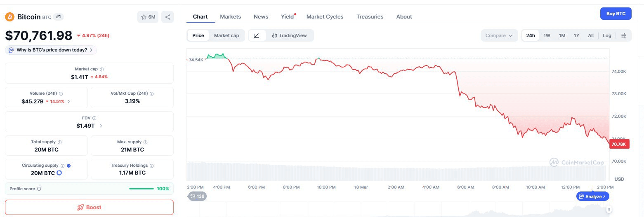Click Market cap info icon
This screenshot has width=644, height=217.
(102, 70)
